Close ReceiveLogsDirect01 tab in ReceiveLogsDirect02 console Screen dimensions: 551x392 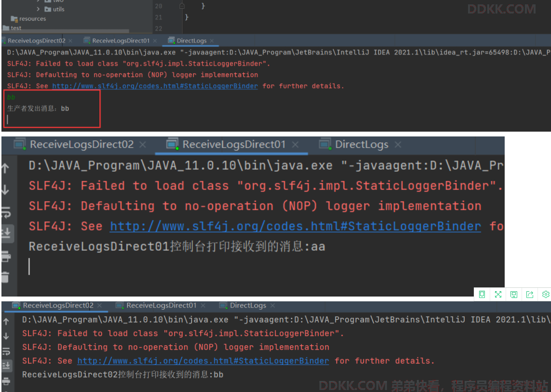pyautogui.click(x=203, y=306)
